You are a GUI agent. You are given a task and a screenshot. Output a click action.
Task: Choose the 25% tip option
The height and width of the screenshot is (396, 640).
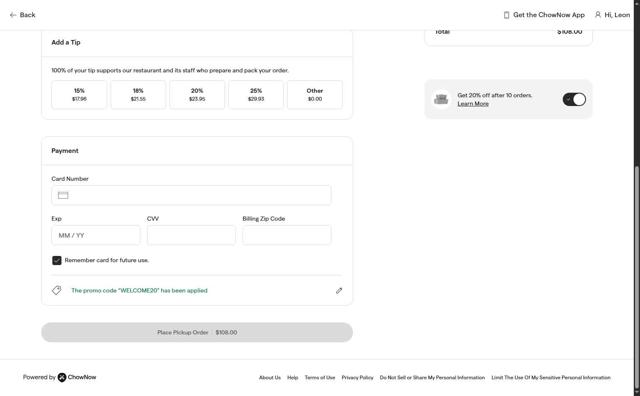pyautogui.click(x=256, y=95)
